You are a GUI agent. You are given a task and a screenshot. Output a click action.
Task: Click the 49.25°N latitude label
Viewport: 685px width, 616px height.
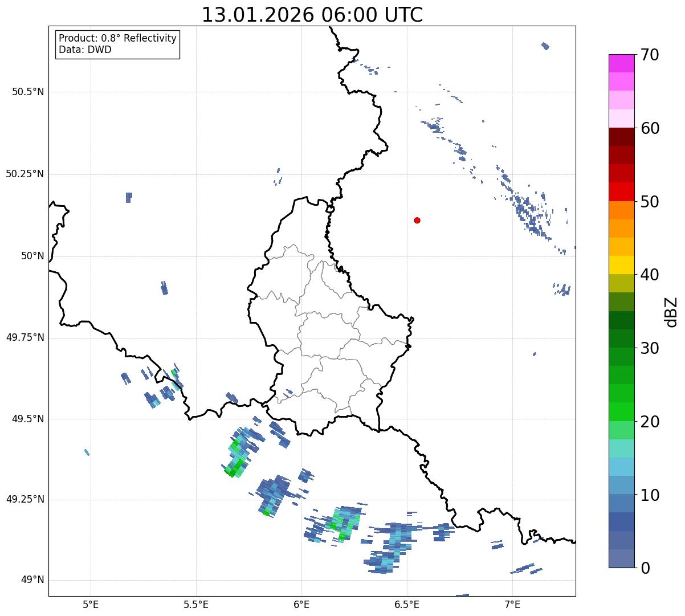[x=25, y=499]
